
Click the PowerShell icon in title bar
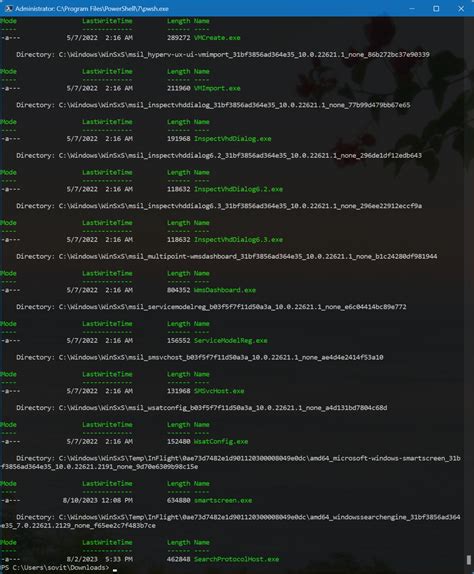[8, 8]
